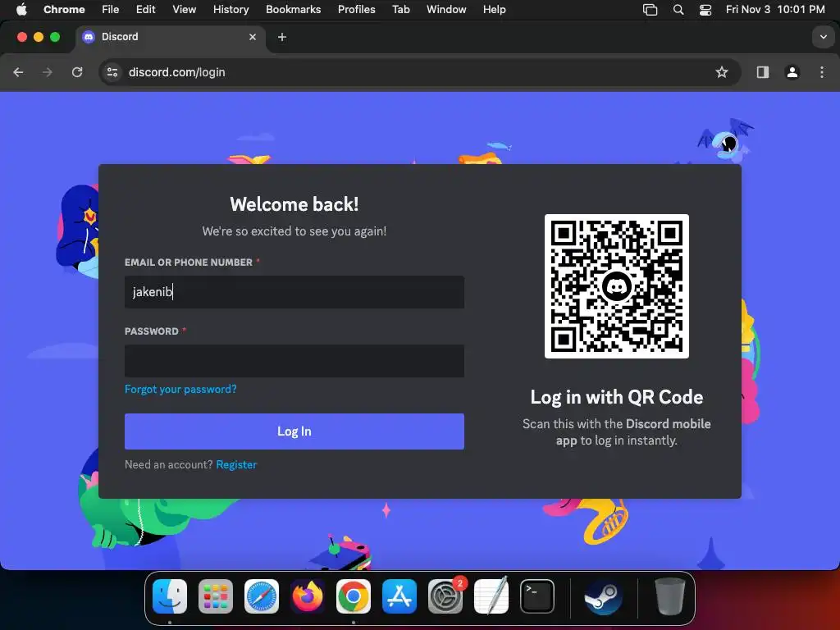This screenshot has width=840, height=630.
Task: Click the address bar URL discord.com/login
Action: click(177, 72)
